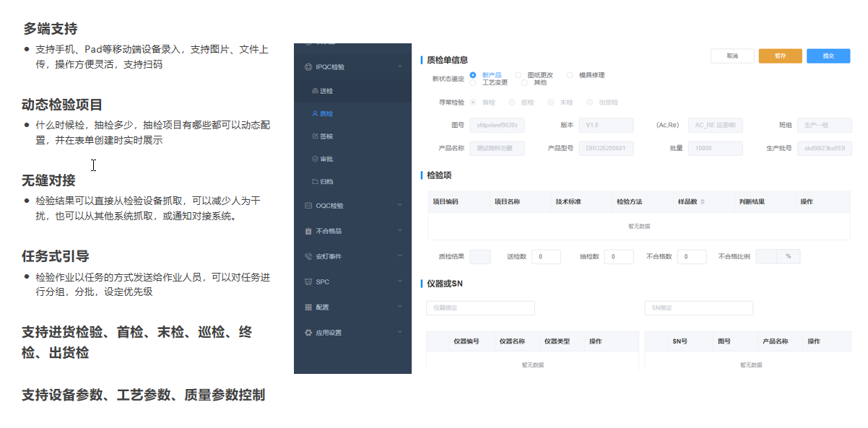The image size is (868, 428).
Task: Expand the 安灯事件 menu chevron
Action: tap(400, 256)
